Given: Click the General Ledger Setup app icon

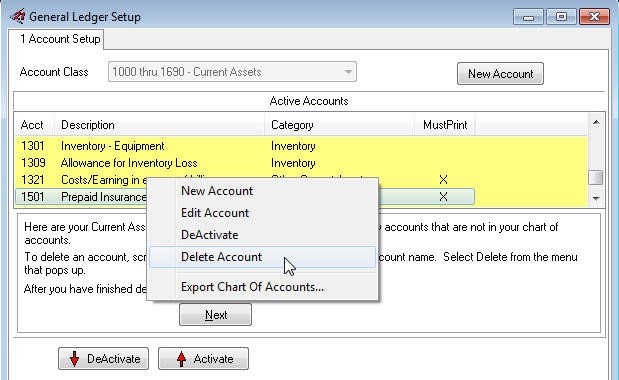Looking at the screenshot, I should click(x=17, y=17).
